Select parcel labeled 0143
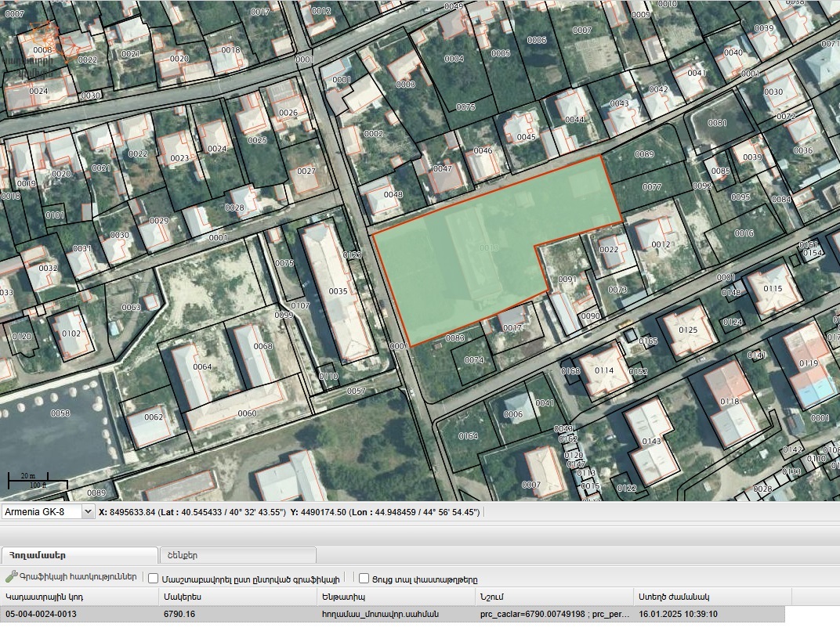 pos(651,441)
